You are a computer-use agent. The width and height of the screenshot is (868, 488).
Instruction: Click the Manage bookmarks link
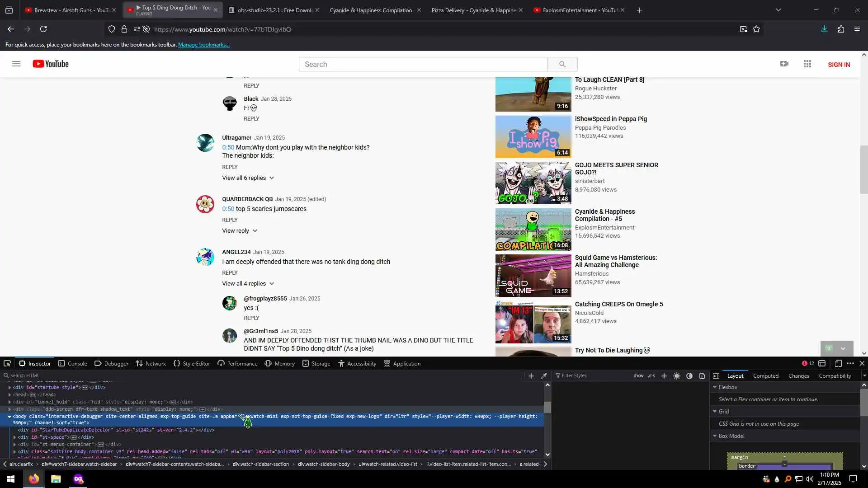(203, 45)
